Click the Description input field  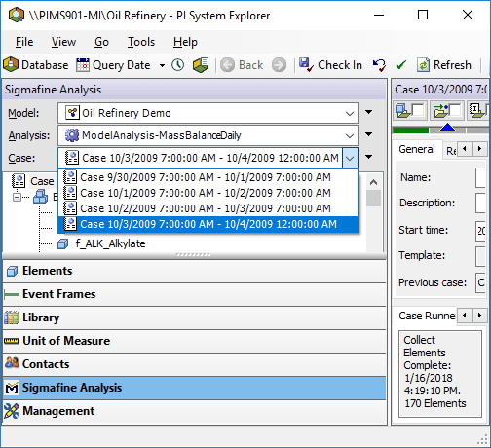tap(480, 203)
